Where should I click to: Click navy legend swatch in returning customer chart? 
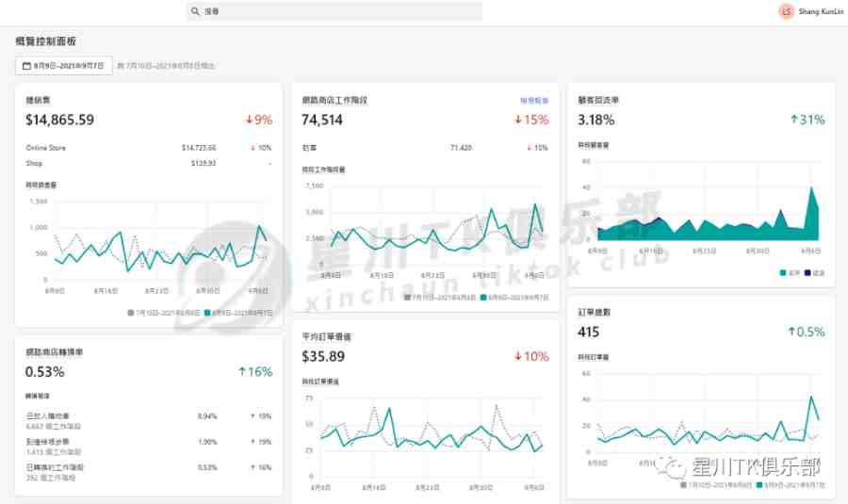click(x=807, y=273)
